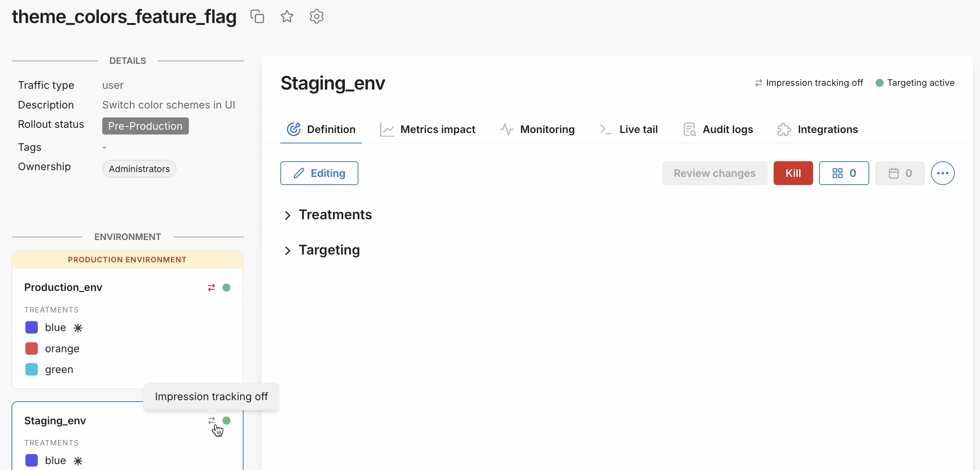Viewport: 980px width, 470px height.
Task: Click Production_env impression tracking arrows icon
Action: [212, 288]
